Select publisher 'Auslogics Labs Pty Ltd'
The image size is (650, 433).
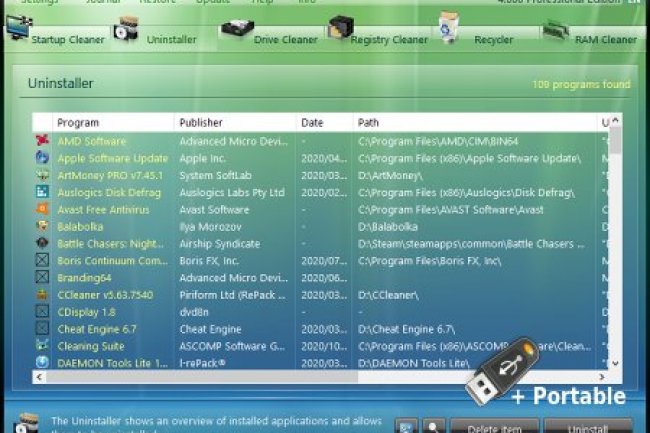(232, 192)
